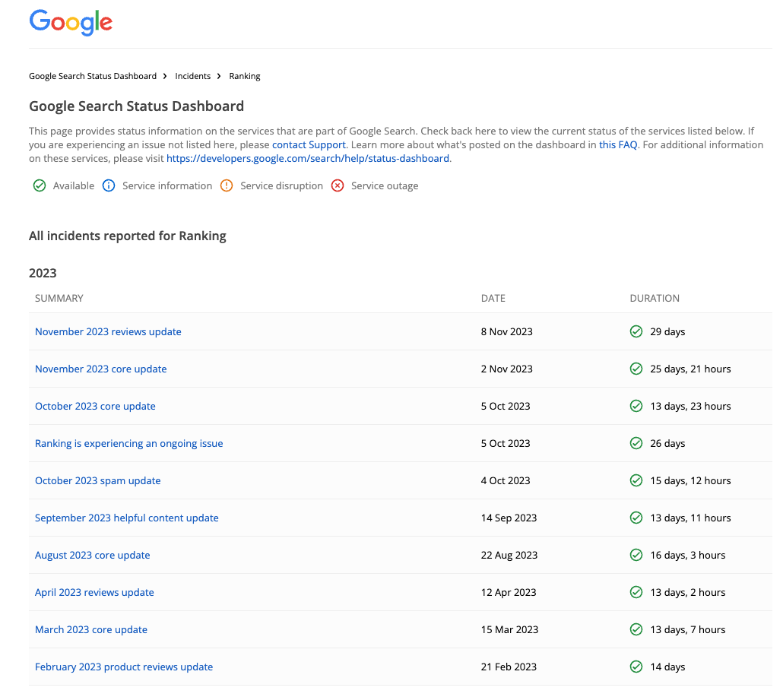Click the 13 days, 2 hours duration text
The width and height of the screenshot is (783, 700).
tap(688, 592)
